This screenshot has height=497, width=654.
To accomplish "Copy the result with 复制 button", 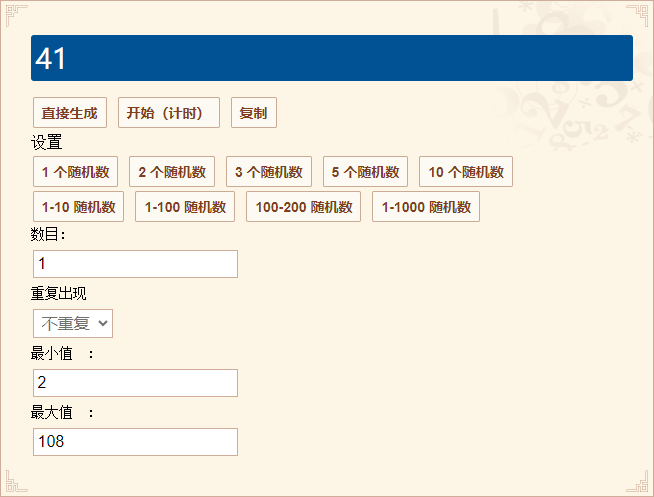I will tap(254, 113).
